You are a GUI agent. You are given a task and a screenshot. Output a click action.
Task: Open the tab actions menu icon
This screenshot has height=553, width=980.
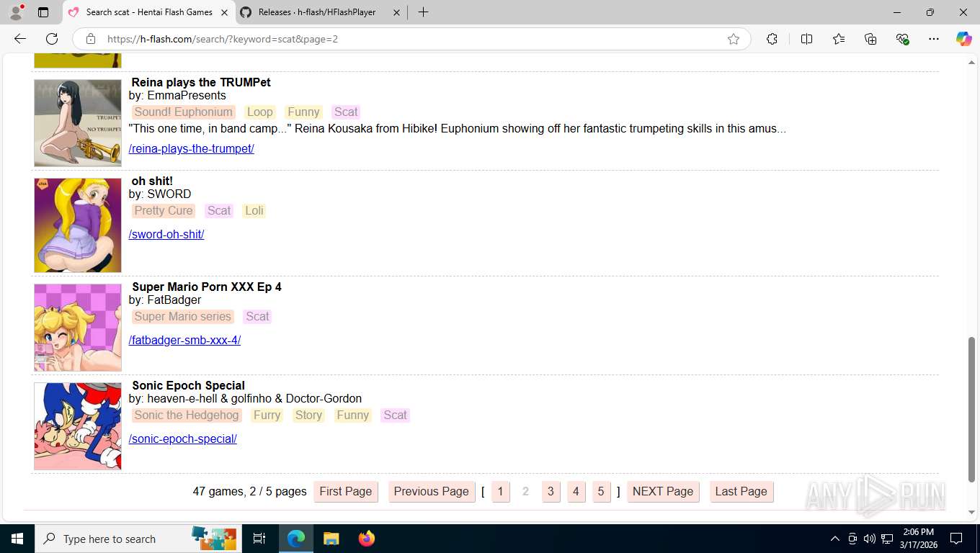click(x=43, y=12)
